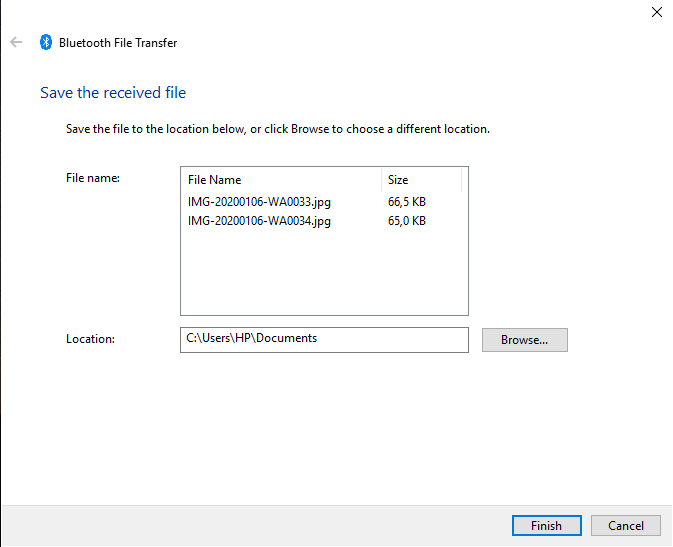This screenshot has height=547, width=673.
Task: Click the instruction text about Browse
Action: 278,129
